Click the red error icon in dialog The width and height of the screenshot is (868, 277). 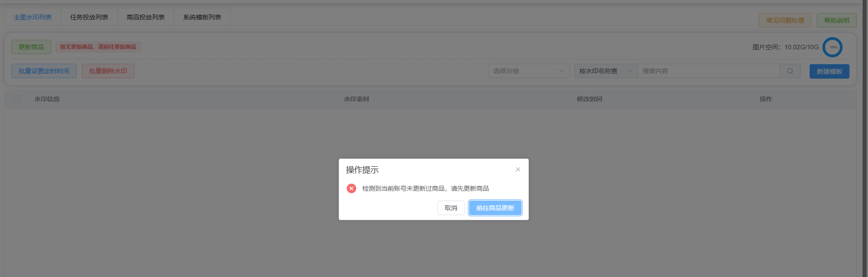pos(351,188)
